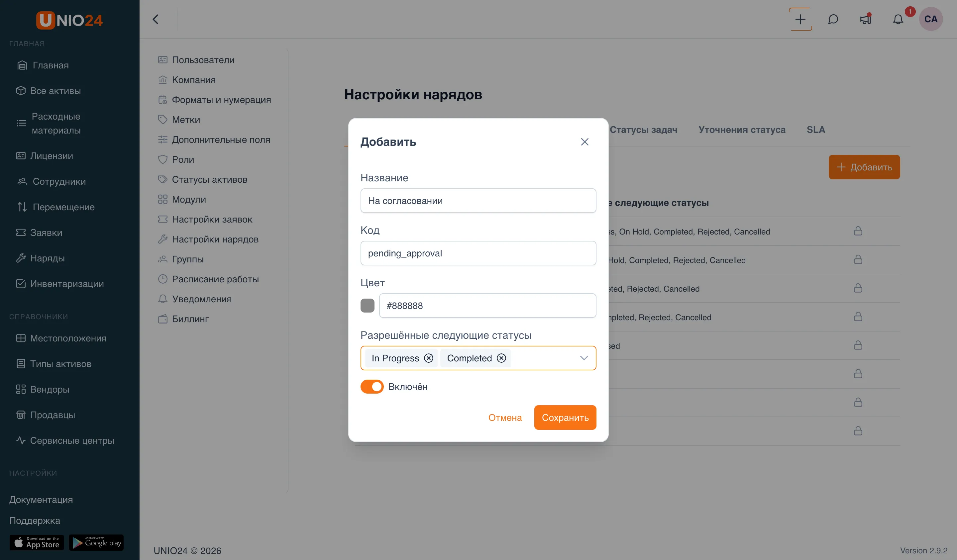Open Расходные материалы in sidebar

click(x=56, y=123)
